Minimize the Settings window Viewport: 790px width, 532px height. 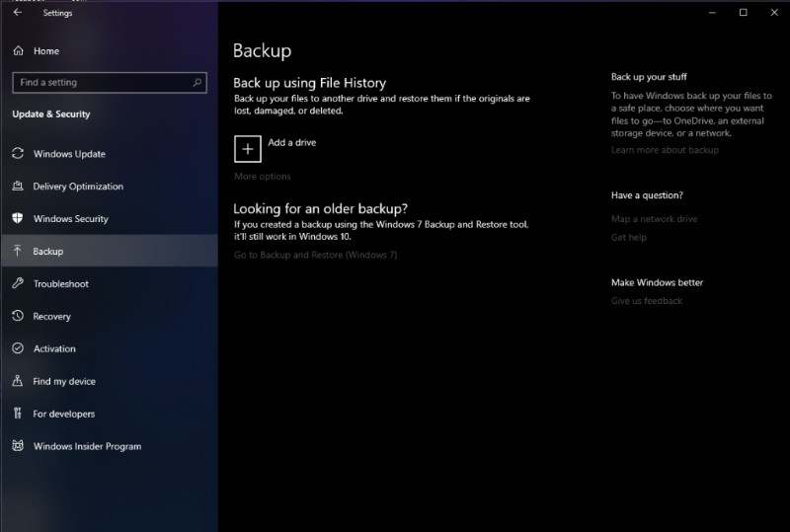[712, 13]
